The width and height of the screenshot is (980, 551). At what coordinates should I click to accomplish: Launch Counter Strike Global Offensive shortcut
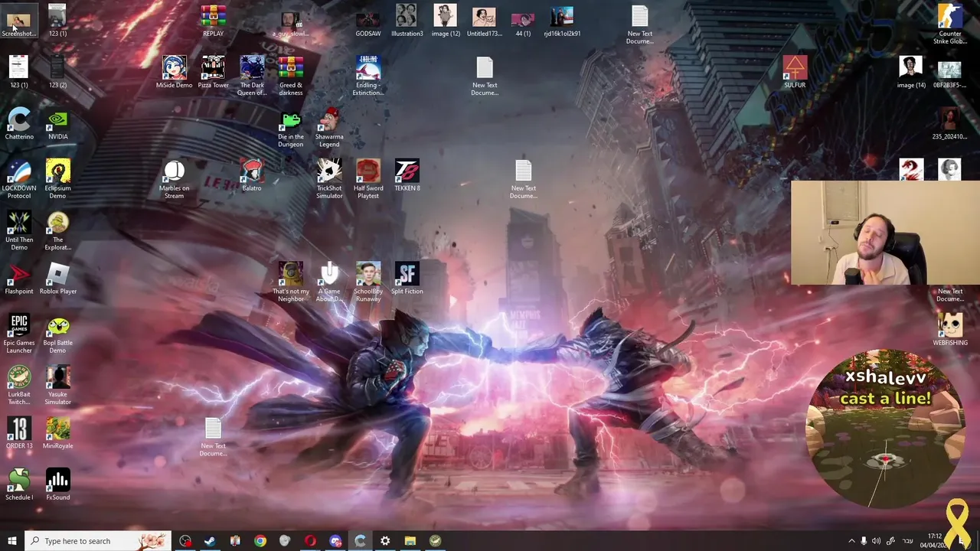pos(950,24)
